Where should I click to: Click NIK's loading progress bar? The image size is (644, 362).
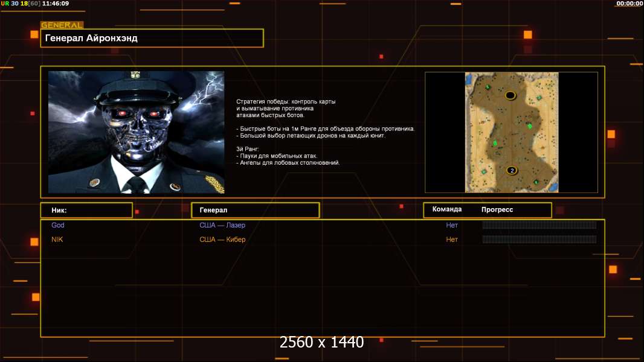(539, 240)
